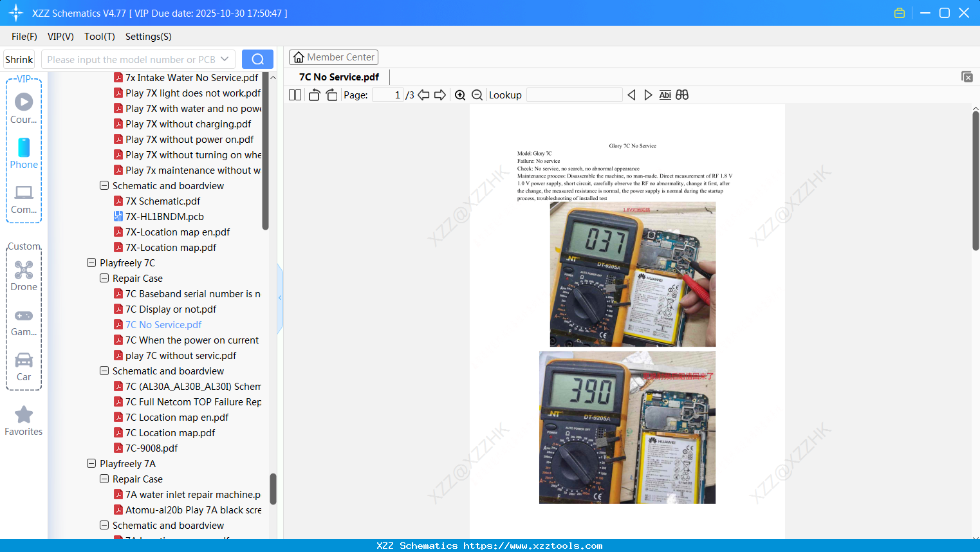The height and width of the screenshot is (552, 980).
Task: Close the document panel at top right
Action: click(x=966, y=77)
